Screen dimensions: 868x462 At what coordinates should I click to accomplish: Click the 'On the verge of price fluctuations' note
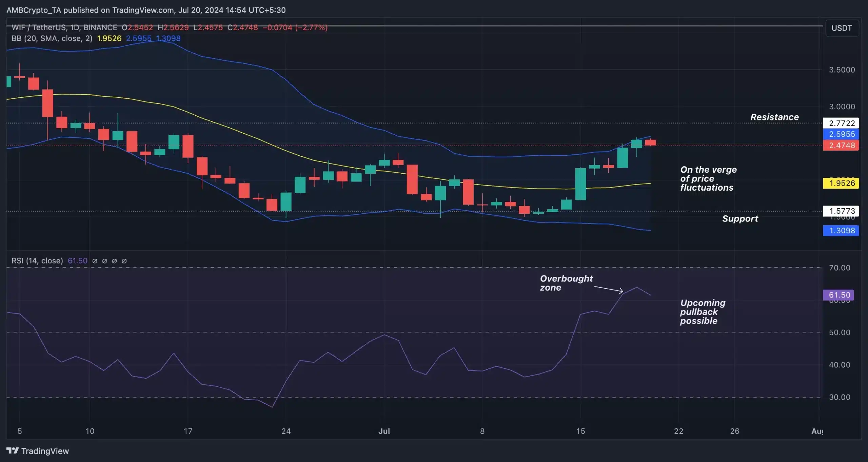(x=708, y=178)
